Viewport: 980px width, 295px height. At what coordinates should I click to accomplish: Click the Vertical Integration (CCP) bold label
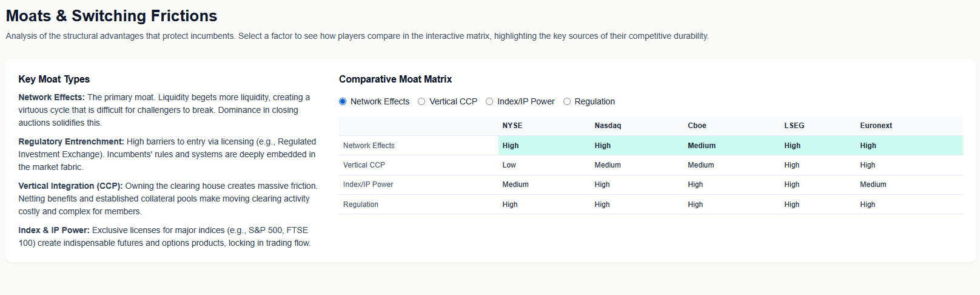coord(70,186)
